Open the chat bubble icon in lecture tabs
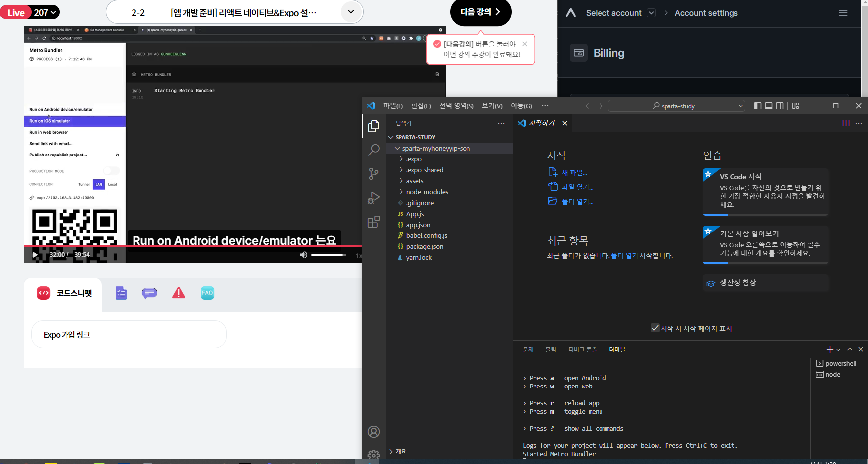The width and height of the screenshot is (868, 464). coord(149,293)
